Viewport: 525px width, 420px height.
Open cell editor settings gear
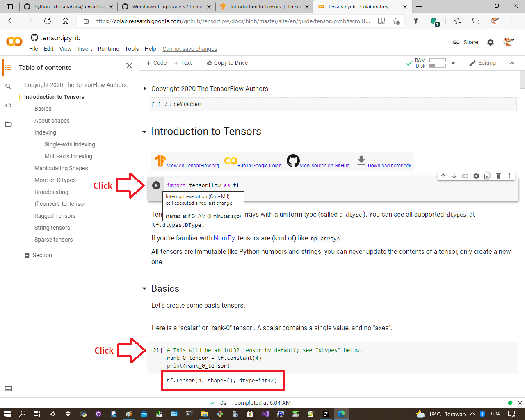[476, 176]
